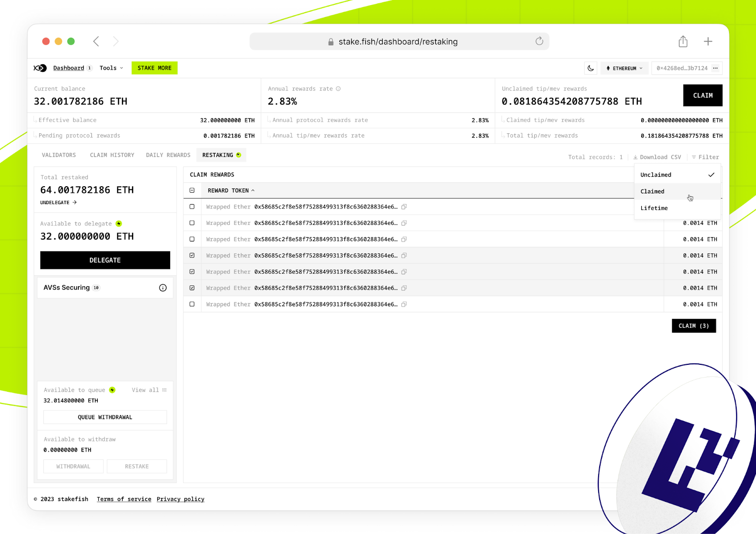Click the notification badge next to Dashboard
Image resolution: width=756 pixels, height=534 pixels.
89,68
